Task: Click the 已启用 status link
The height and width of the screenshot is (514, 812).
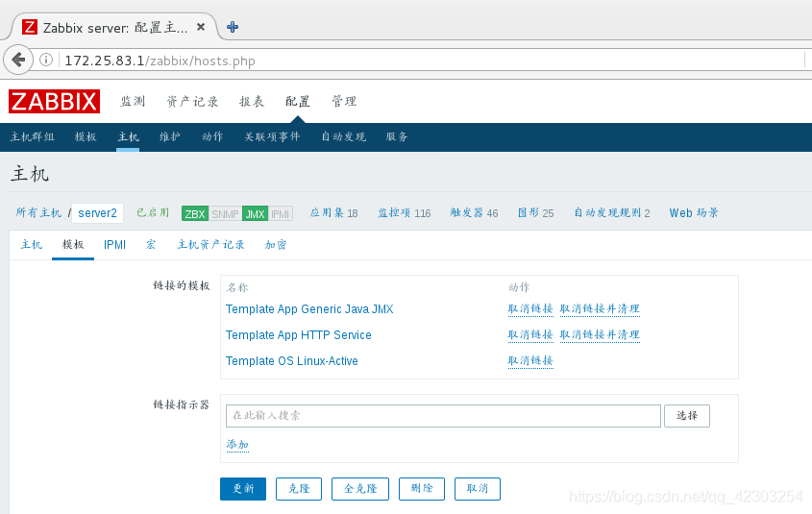Action: (x=153, y=212)
